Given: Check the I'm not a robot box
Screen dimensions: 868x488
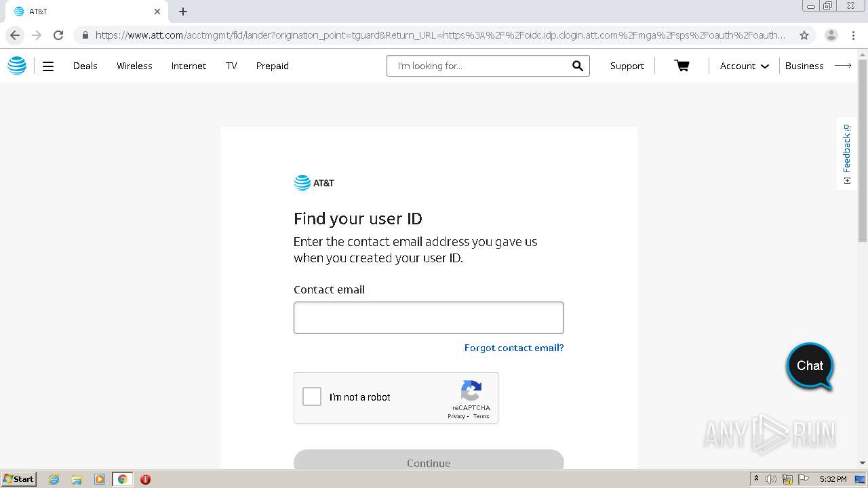Looking at the screenshot, I should [312, 396].
